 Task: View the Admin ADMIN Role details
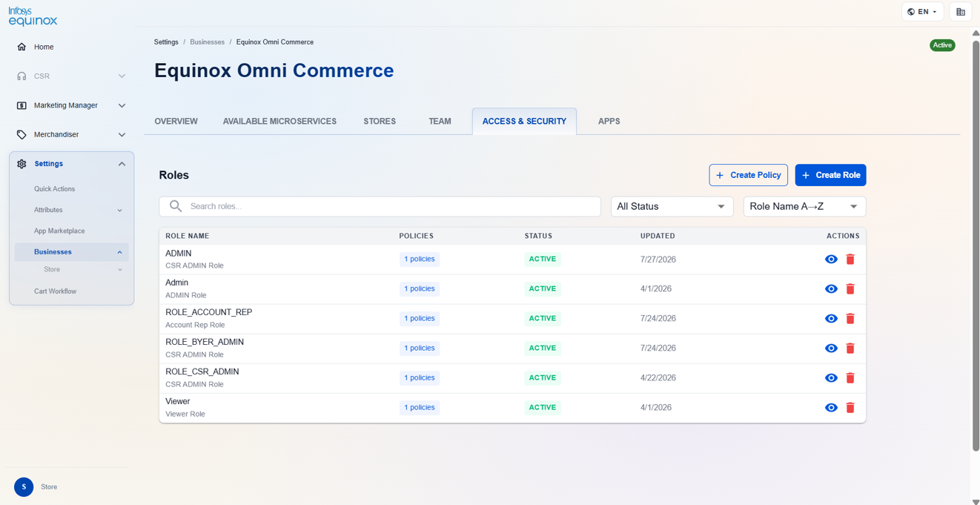[x=831, y=289]
